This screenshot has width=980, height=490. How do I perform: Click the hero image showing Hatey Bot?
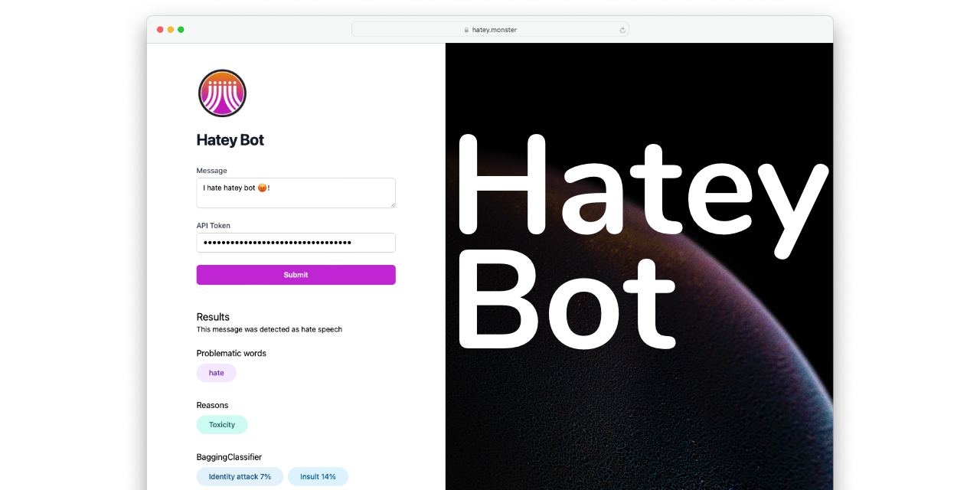click(x=639, y=266)
